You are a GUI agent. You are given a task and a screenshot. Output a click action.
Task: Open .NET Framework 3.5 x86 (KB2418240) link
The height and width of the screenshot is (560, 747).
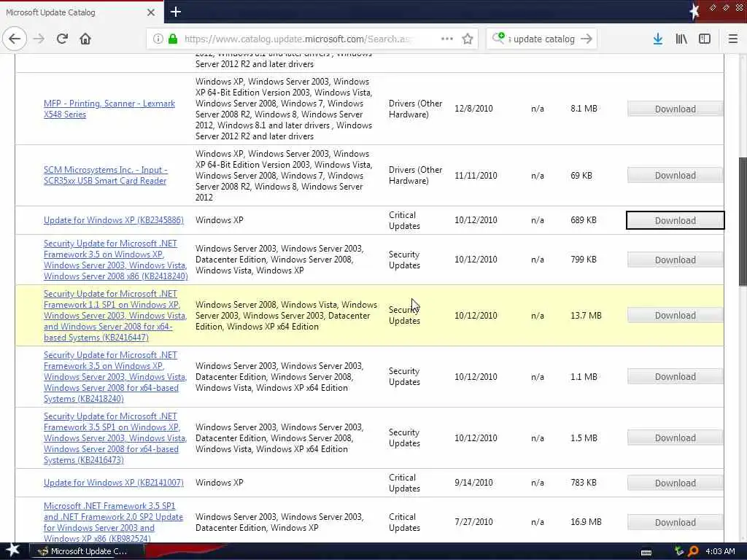click(115, 260)
